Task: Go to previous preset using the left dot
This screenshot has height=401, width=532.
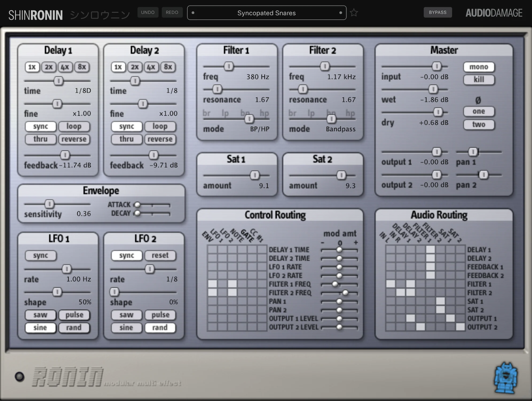Action: [x=193, y=13]
